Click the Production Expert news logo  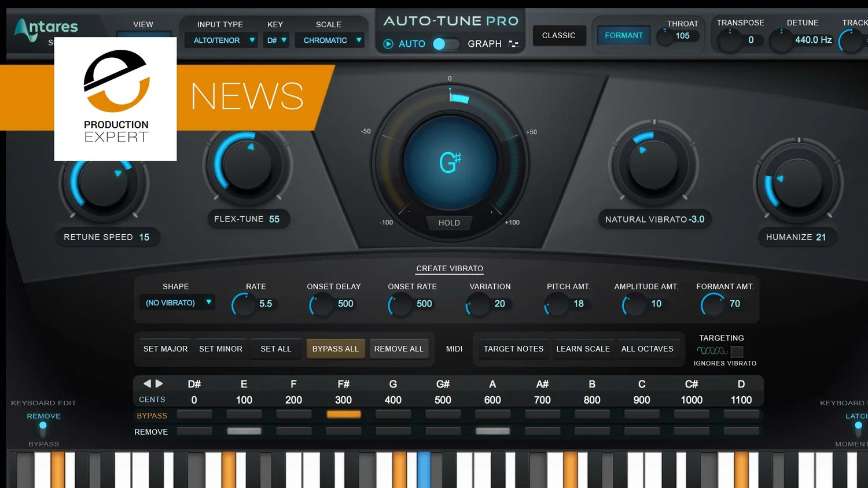pos(115,98)
